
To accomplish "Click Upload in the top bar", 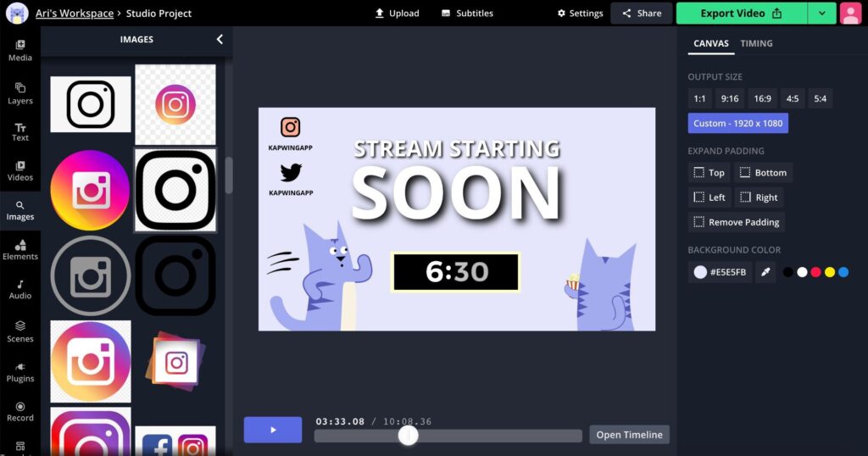I will pos(397,14).
